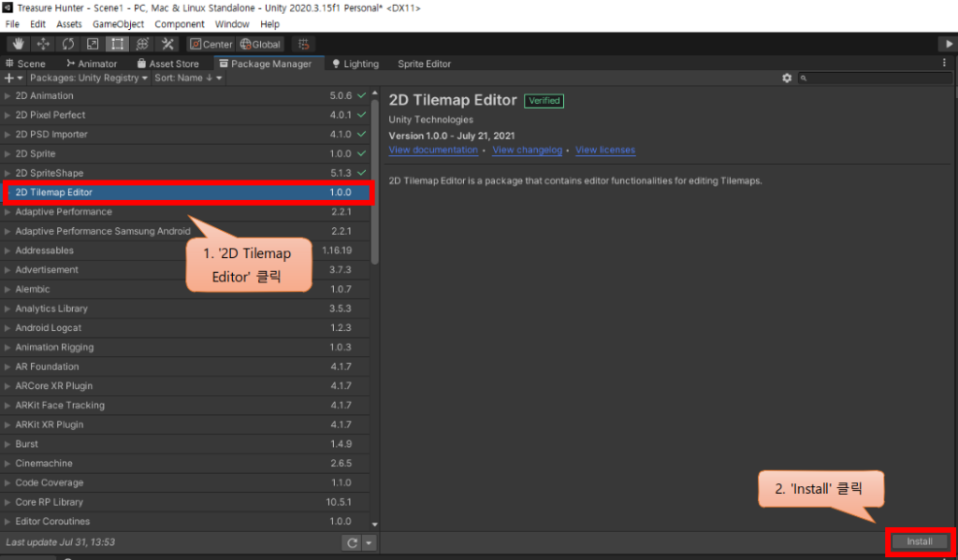This screenshot has width=958, height=560.
Task: Switch to the Animator tab
Action: (x=92, y=64)
